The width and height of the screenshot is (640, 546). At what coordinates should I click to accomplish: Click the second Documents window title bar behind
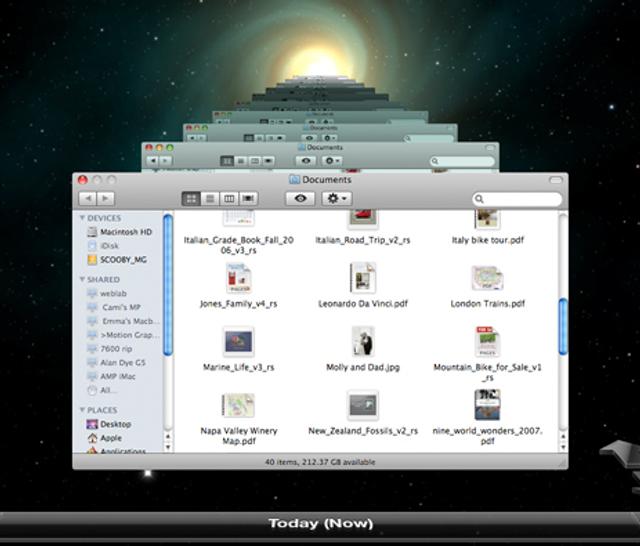point(320,147)
